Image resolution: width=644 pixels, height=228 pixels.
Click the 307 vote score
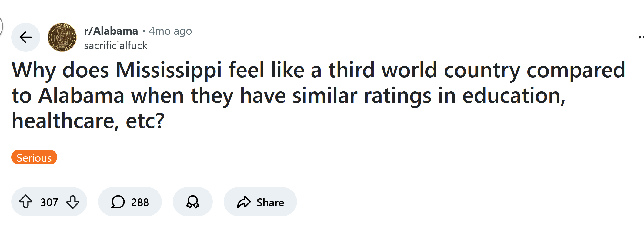pyautogui.click(x=49, y=202)
